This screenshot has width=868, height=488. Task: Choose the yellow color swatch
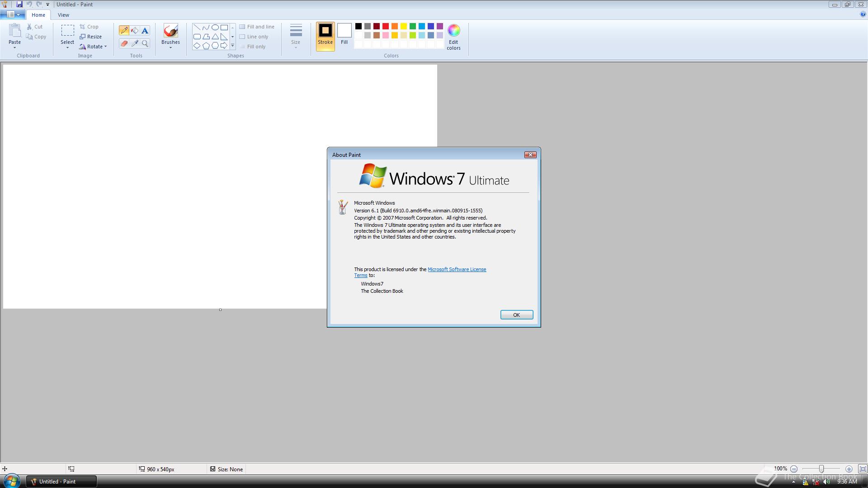pos(404,26)
